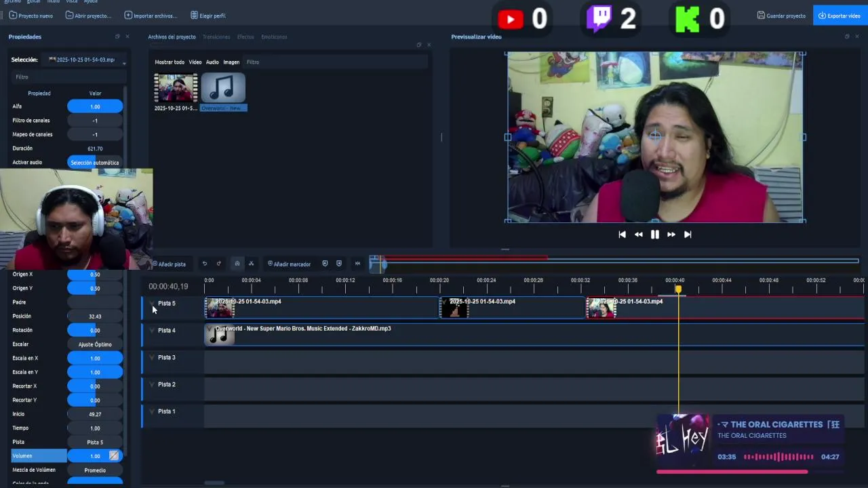Viewport: 868px width, 488px height.
Task: Center the timeline on the playhead
Action: point(357,264)
